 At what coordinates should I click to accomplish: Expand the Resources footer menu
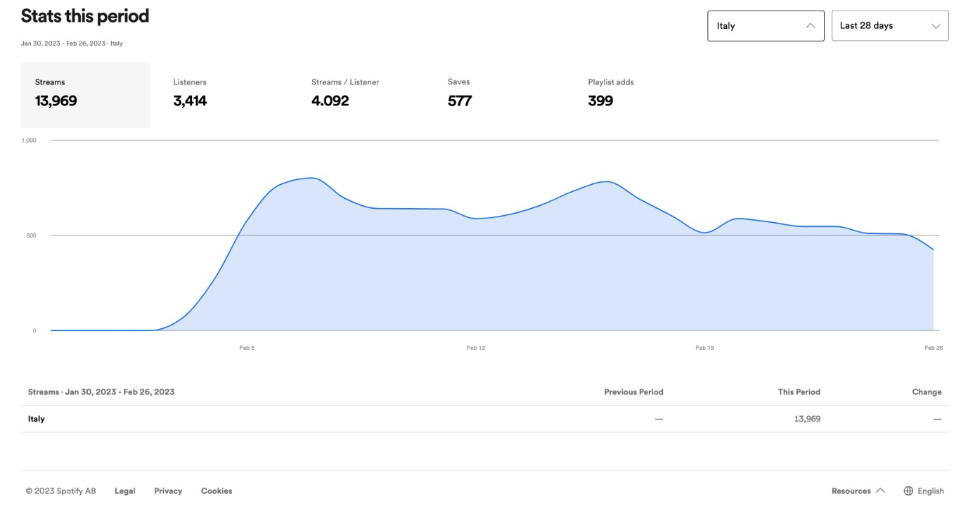(851, 491)
